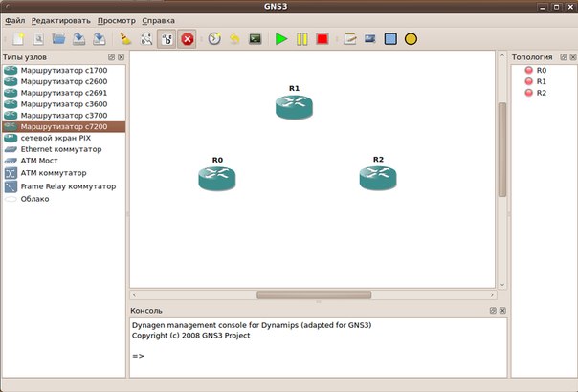Open the Справка menu
The height and width of the screenshot is (392, 578).
159,21
